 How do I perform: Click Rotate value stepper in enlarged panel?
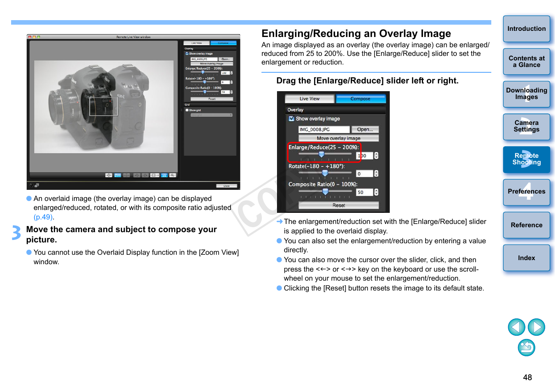(x=376, y=174)
